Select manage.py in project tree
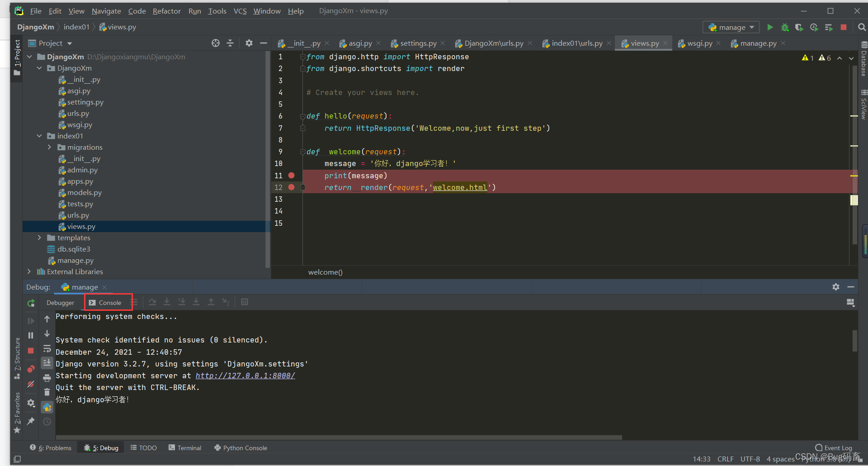Screen dimensions: 868x466 75,261
